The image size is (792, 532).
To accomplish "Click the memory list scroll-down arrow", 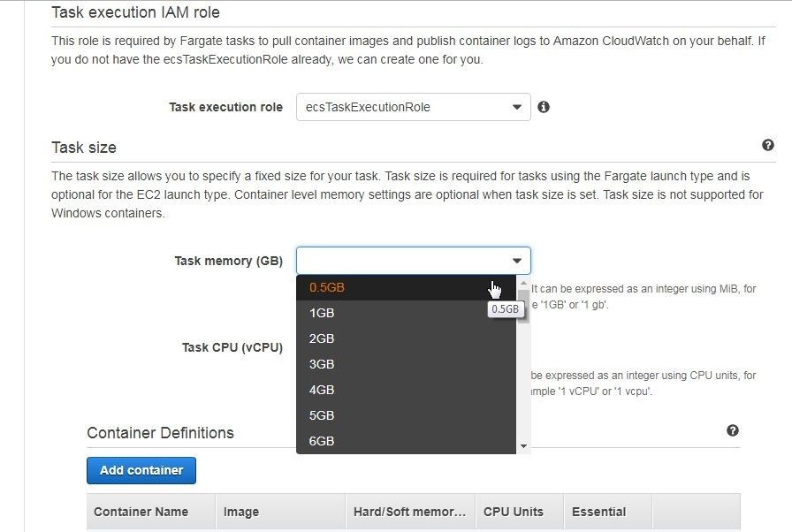I will point(523,446).
